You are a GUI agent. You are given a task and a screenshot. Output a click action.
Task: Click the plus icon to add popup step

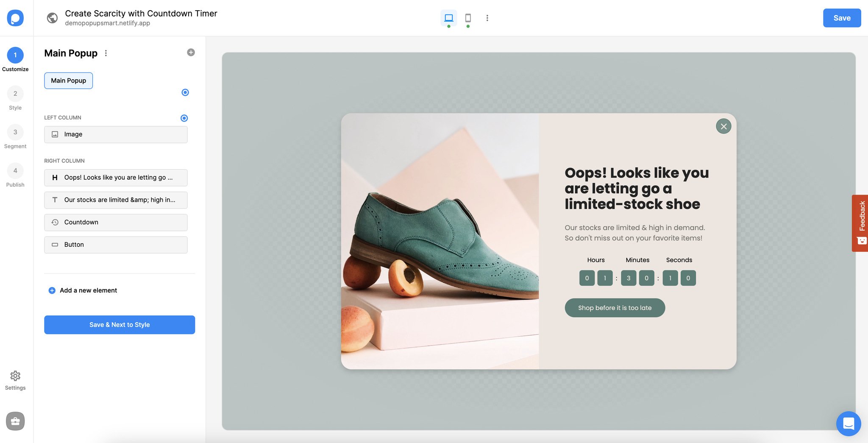click(191, 52)
